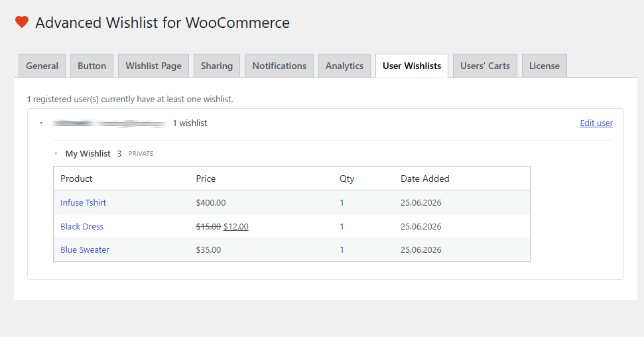Select the User Wishlists tab
The image size is (644, 337).
pos(412,66)
